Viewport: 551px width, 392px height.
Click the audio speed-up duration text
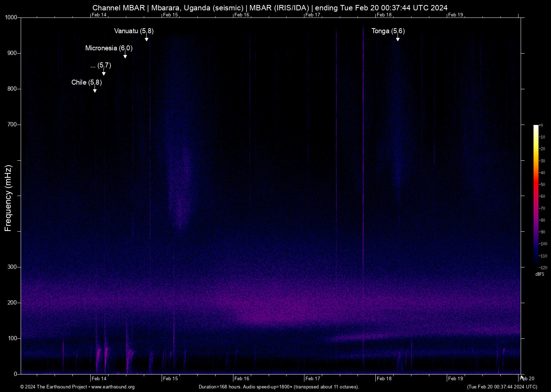(x=279, y=387)
